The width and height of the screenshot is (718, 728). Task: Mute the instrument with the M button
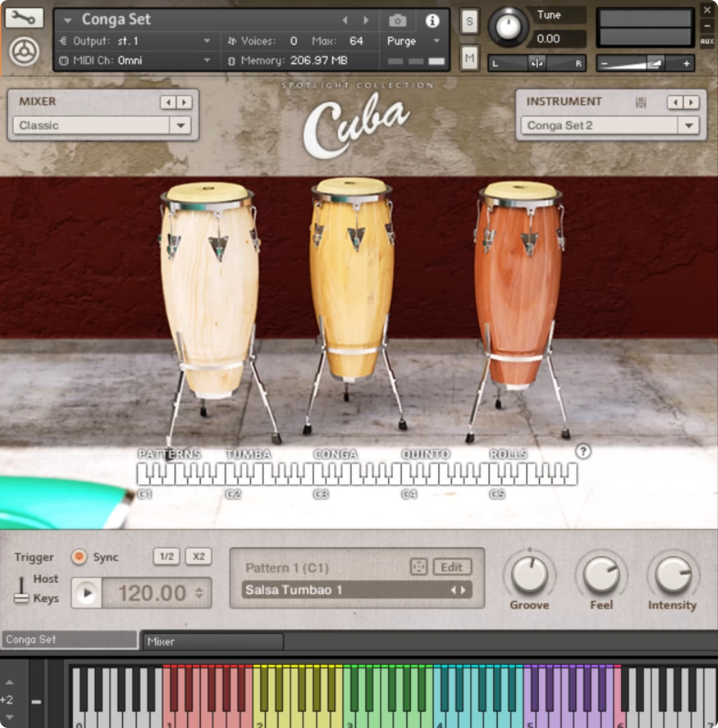(x=470, y=58)
